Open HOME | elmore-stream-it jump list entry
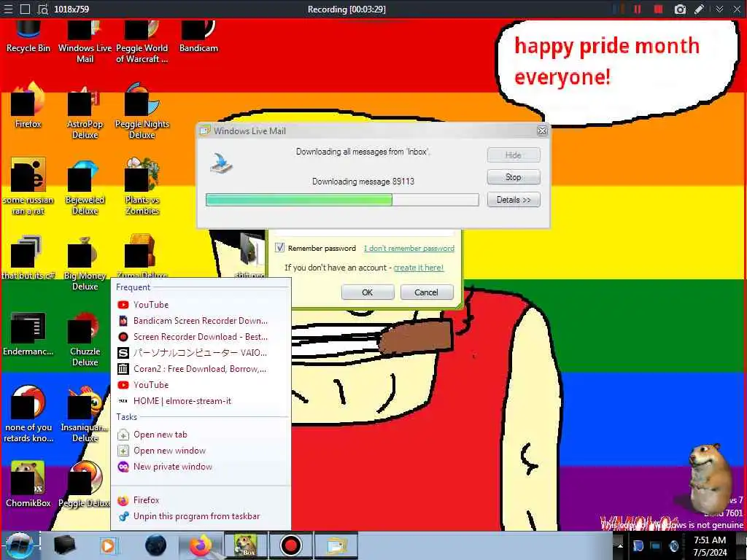747x560 pixels. coord(201,401)
